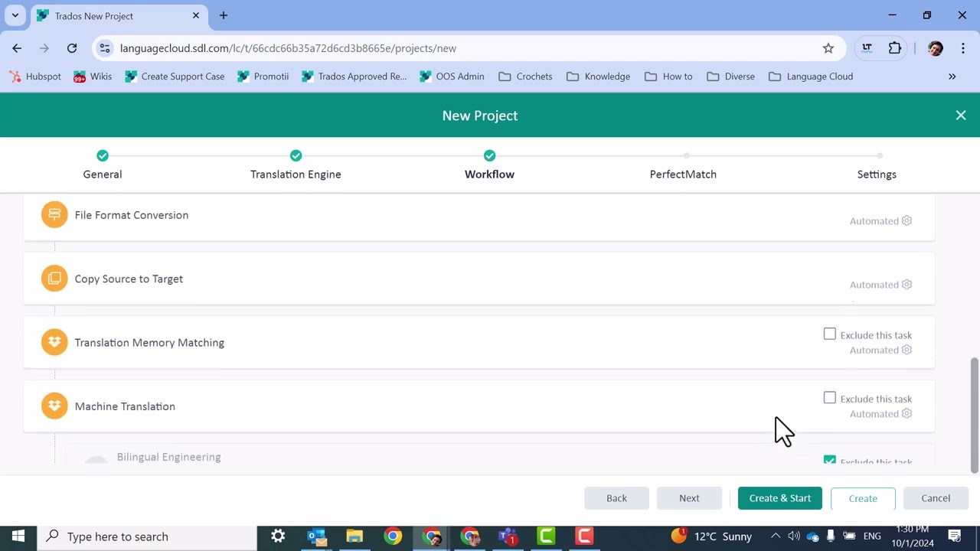Screen dimensions: 980x551
Task: Exclude the Machine Translation task
Action: coord(830,397)
